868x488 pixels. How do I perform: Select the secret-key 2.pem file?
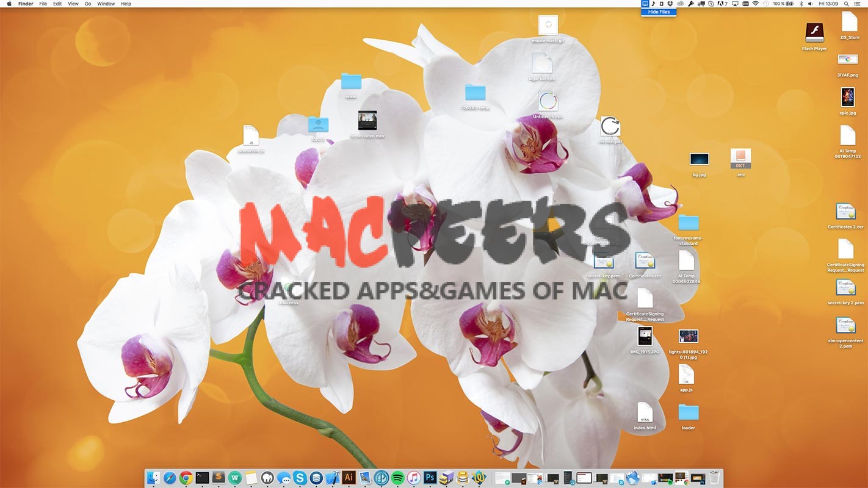pos(845,287)
